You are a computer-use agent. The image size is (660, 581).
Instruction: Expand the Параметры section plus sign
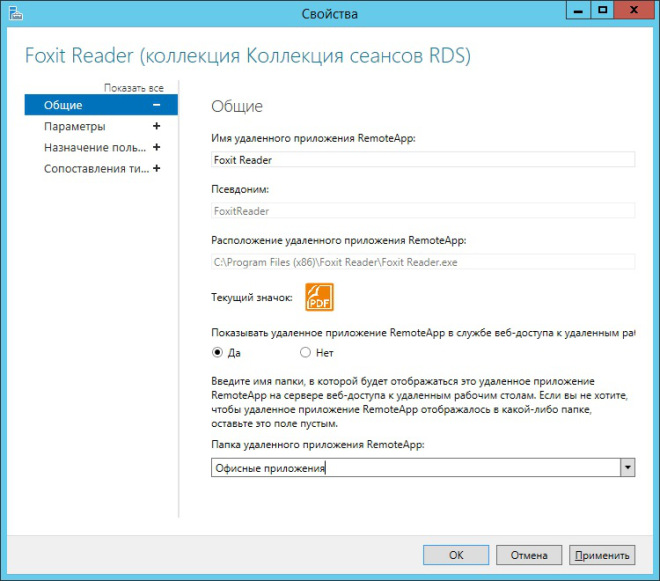156,127
